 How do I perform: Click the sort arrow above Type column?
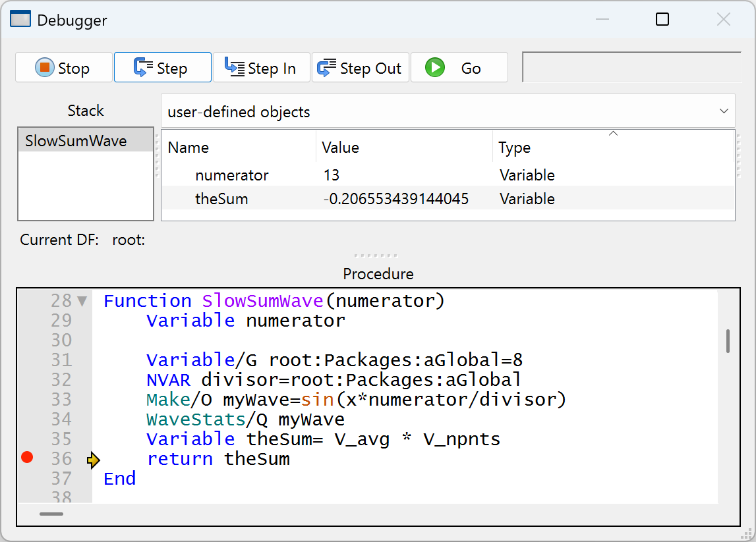[613, 134]
